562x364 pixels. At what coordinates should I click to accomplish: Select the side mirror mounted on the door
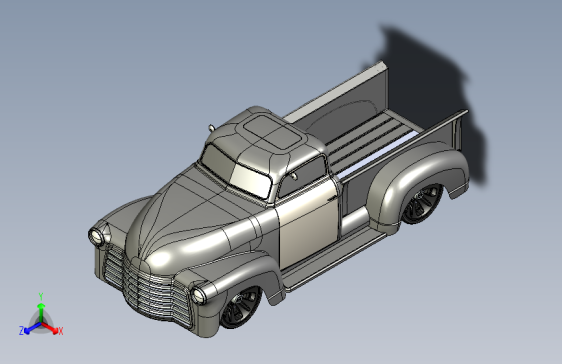[x=294, y=176]
